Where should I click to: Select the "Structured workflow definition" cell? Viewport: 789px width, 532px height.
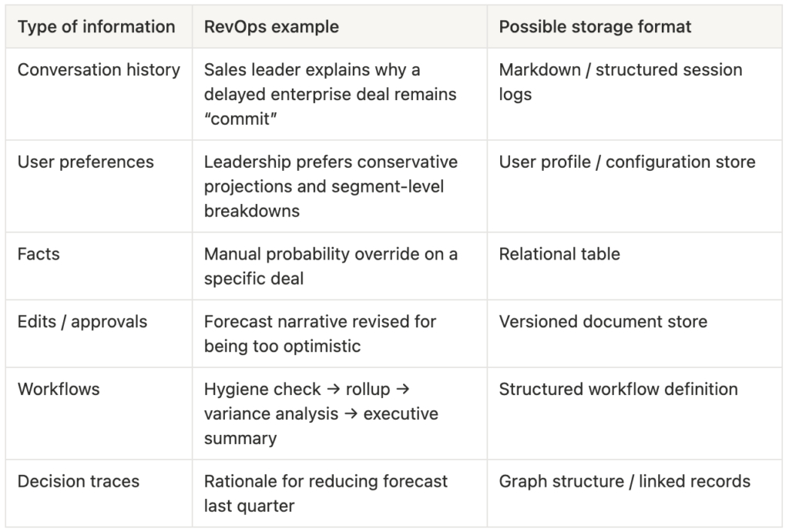[618, 389]
